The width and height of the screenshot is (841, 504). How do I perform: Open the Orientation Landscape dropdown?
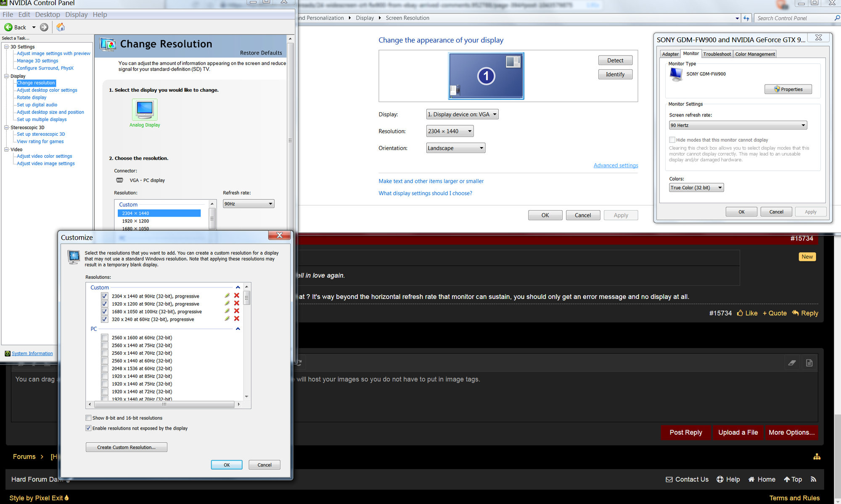coord(455,148)
